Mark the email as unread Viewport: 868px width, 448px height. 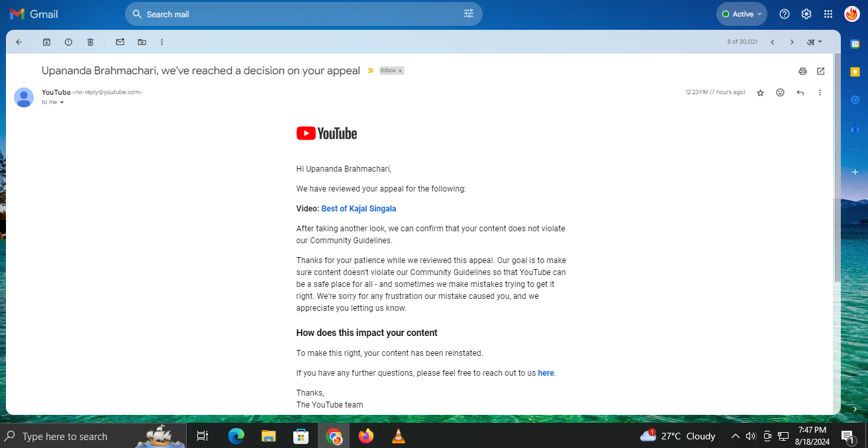point(120,42)
